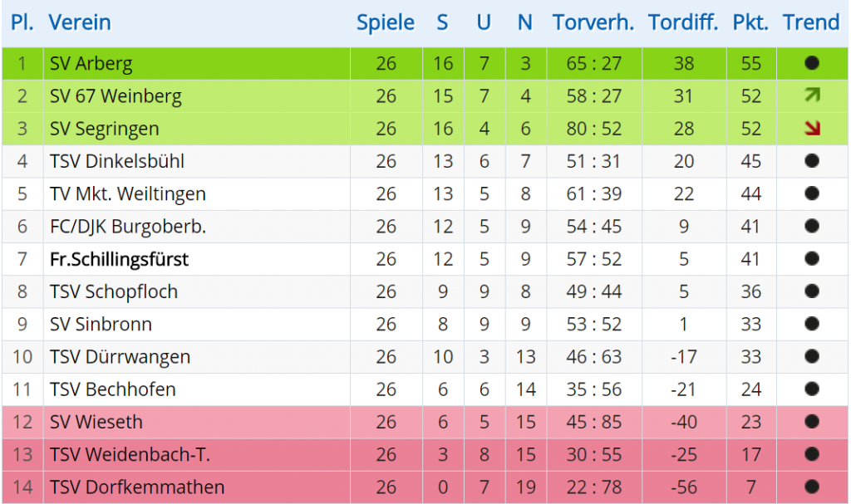
Task: Click the black trend dot for SV Arberg
Action: [812, 63]
